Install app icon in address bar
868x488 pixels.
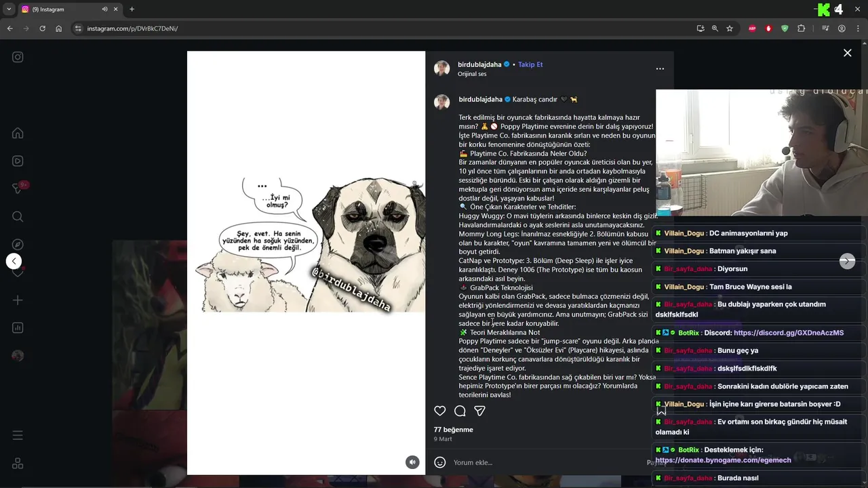[x=700, y=28]
